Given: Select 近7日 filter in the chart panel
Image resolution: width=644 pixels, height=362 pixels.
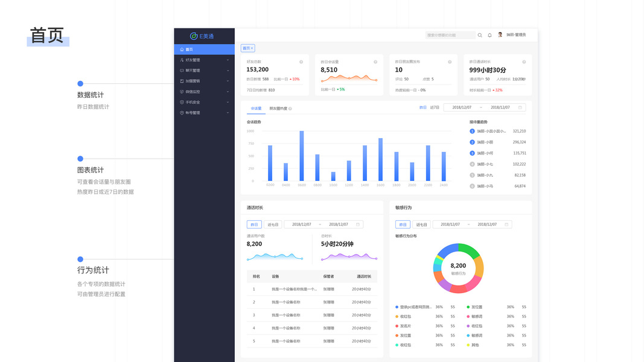Looking at the screenshot, I should (435, 107).
